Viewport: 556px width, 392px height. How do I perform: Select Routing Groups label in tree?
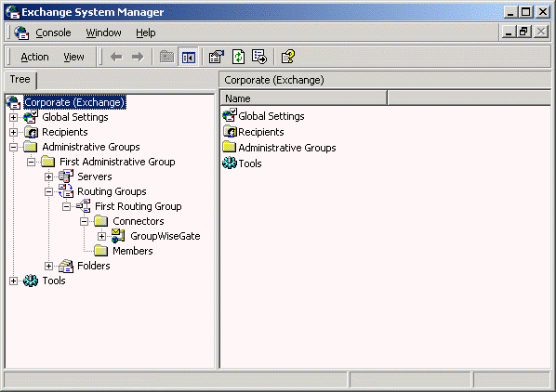pyautogui.click(x=113, y=191)
